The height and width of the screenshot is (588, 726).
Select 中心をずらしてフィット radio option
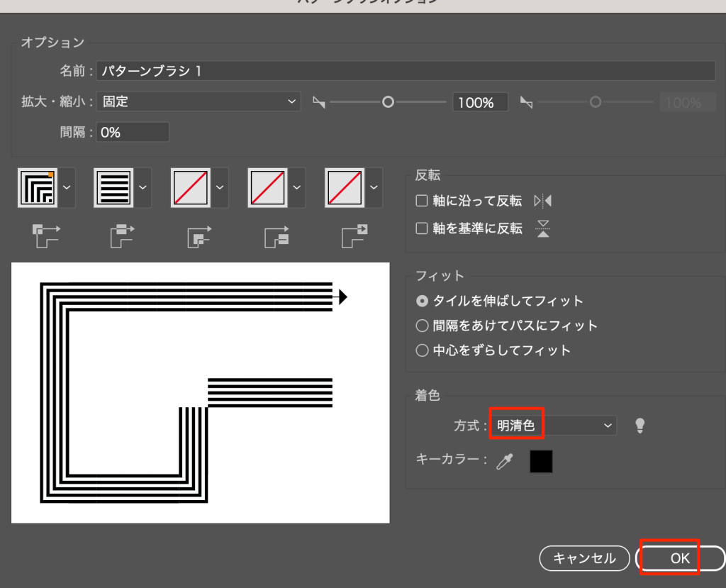point(422,350)
